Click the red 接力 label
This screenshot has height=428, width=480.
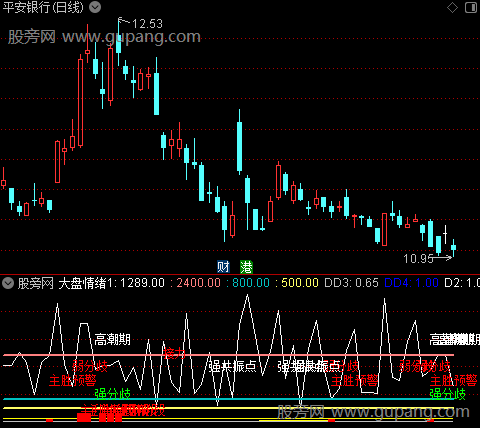174,353
